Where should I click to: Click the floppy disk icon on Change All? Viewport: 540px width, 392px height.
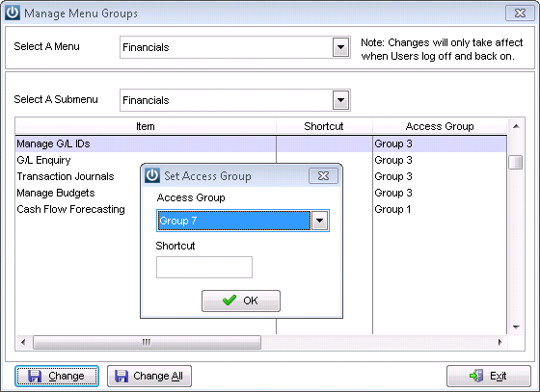pyautogui.click(x=121, y=376)
